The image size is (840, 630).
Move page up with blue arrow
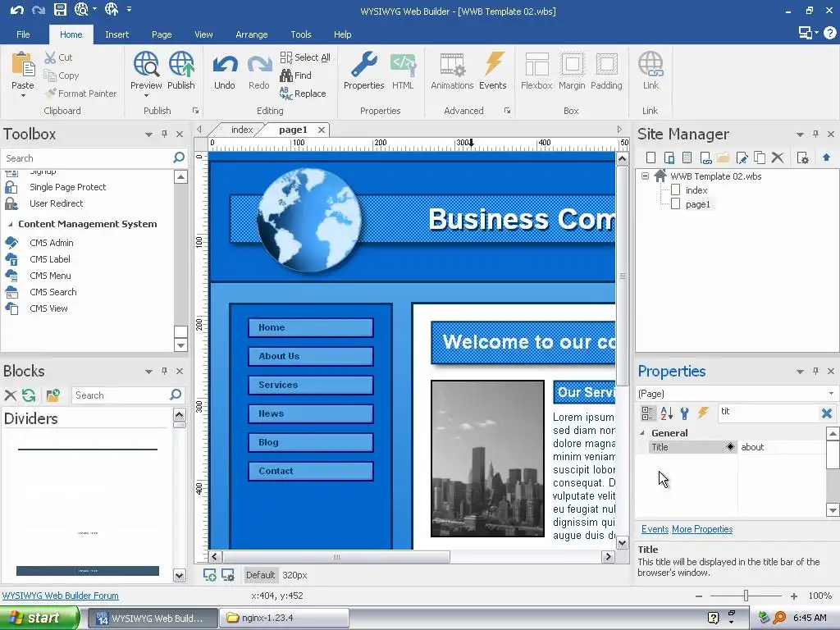tap(826, 157)
